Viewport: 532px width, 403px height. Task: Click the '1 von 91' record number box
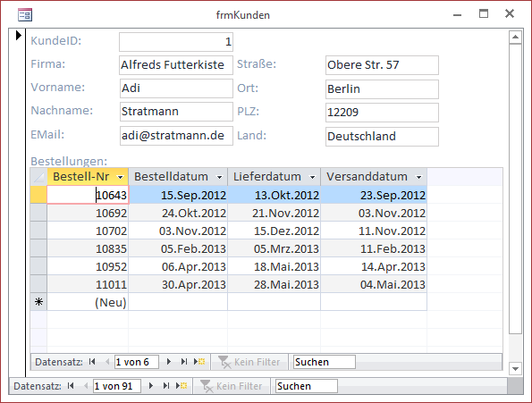(117, 386)
